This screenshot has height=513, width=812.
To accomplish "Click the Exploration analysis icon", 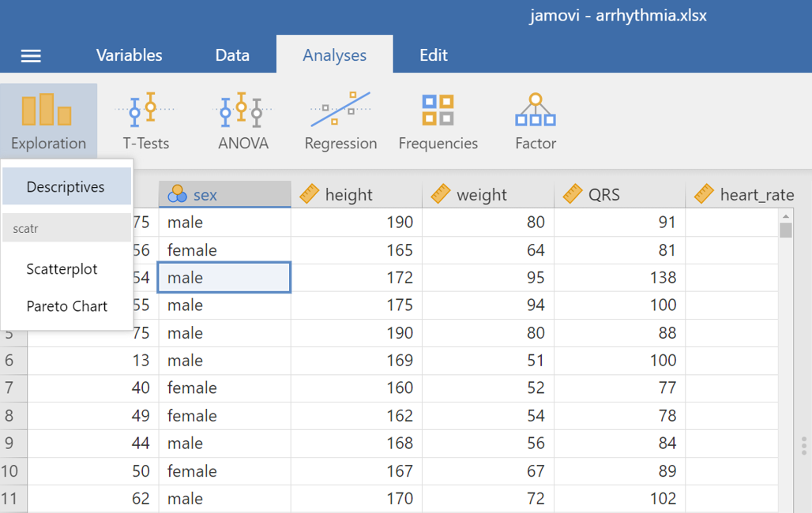I will [x=48, y=120].
